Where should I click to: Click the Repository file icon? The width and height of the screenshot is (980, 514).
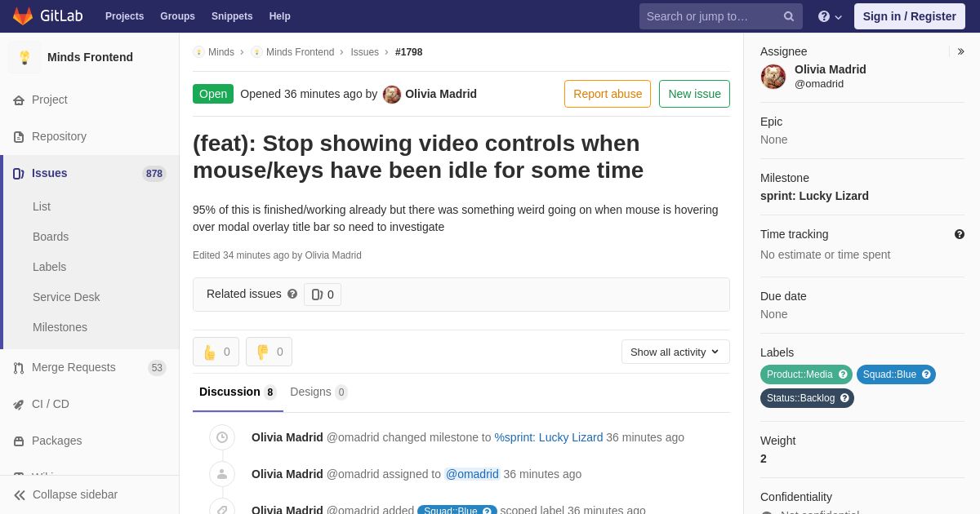tap(19, 136)
